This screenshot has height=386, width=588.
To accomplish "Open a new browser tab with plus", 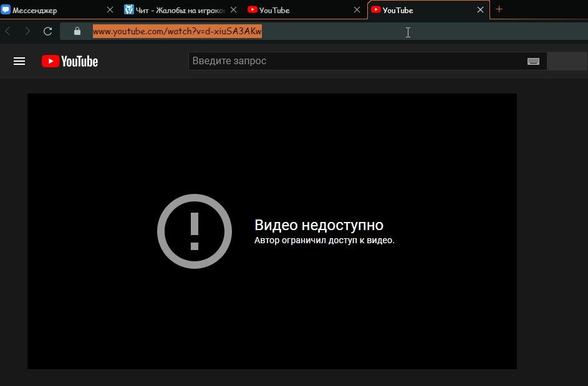I will tap(499, 9).
